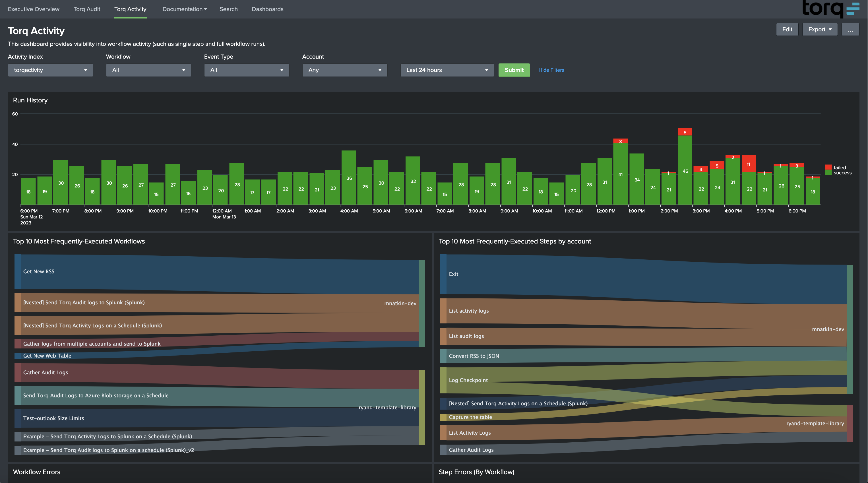Select Send Torq Audit Logs to Azure node

coord(18,395)
